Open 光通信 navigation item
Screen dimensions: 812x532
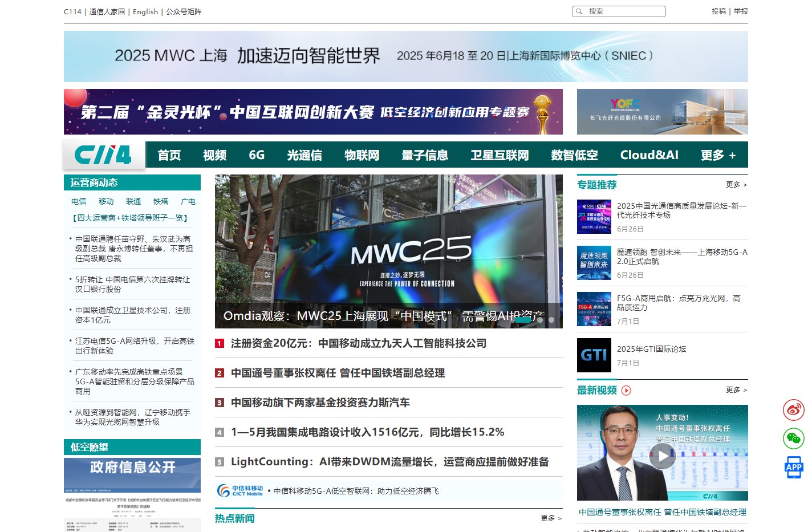tap(304, 155)
